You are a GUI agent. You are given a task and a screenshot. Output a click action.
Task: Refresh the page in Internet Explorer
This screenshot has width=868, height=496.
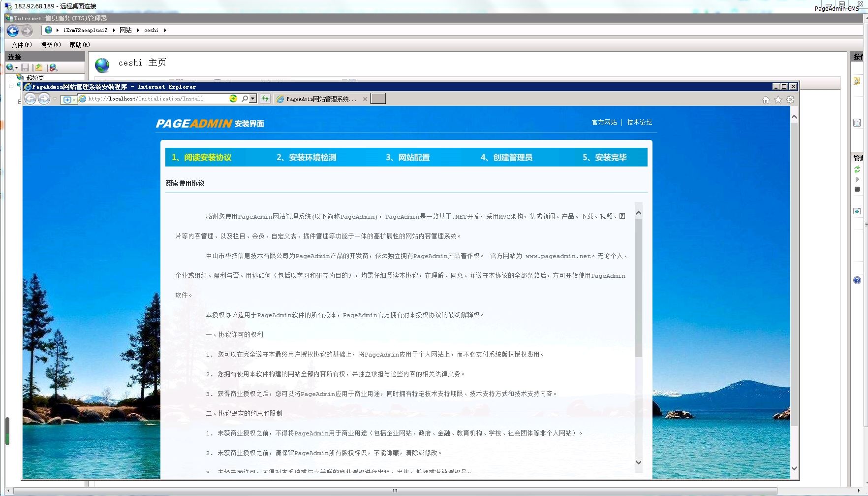point(265,99)
